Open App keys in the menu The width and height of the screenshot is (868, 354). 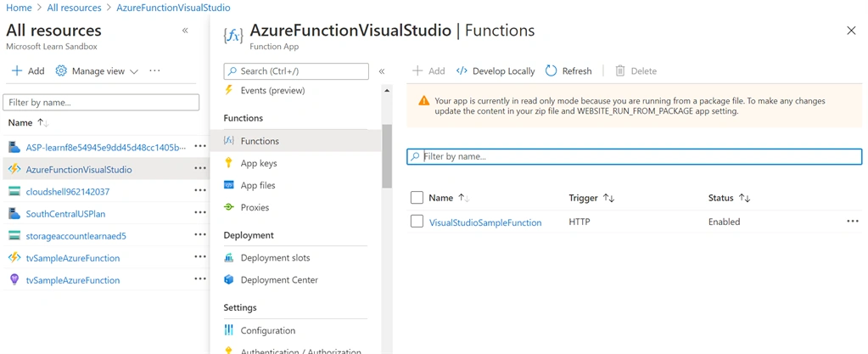click(x=259, y=164)
